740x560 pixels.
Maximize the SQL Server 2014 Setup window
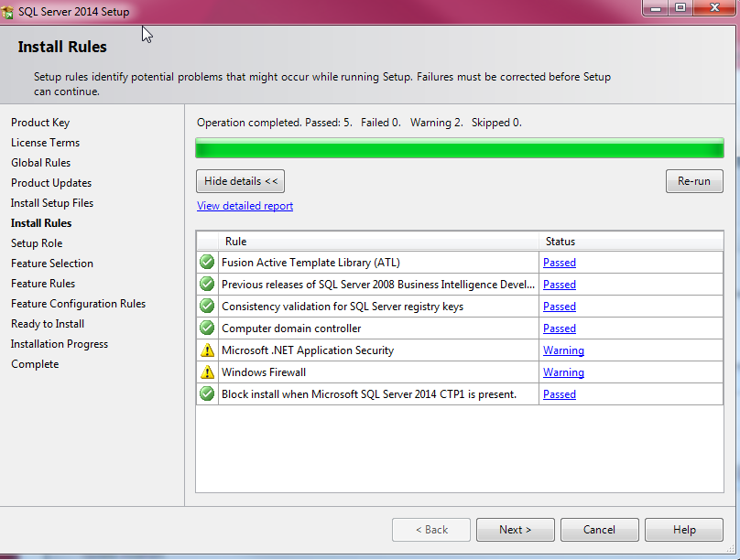680,8
